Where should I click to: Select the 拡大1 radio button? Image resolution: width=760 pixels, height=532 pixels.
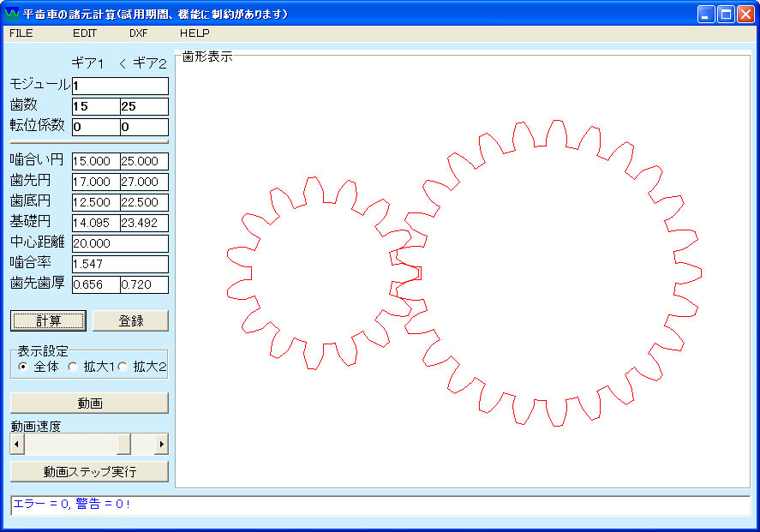click(73, 367)
